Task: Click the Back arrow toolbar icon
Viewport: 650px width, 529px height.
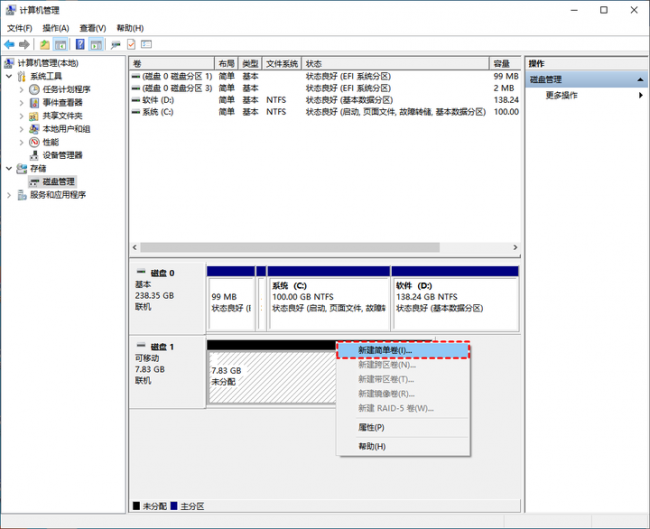Action: (9, 44)
